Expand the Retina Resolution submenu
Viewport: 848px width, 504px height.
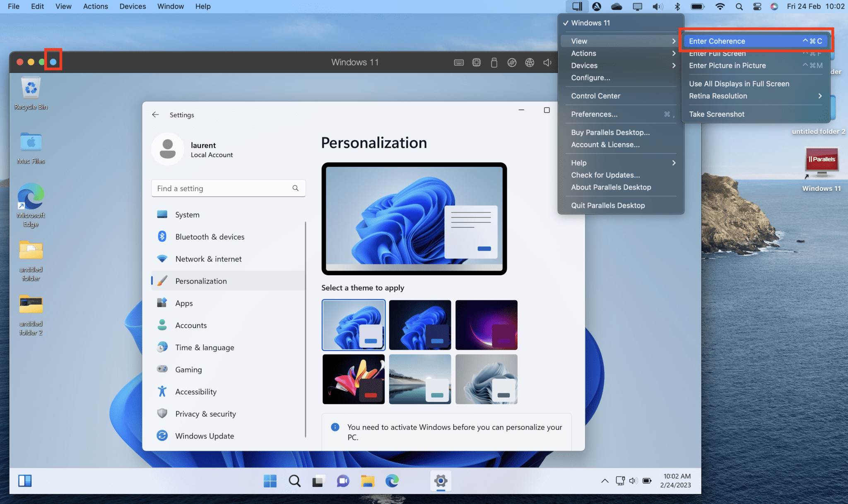(756, 96)
